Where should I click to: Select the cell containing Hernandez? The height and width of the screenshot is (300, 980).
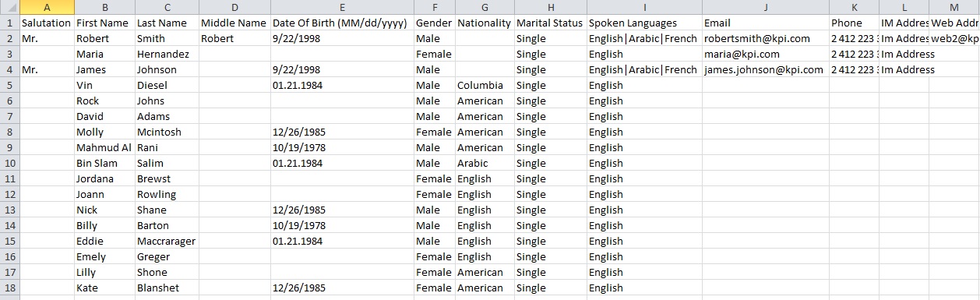tap(167, 54)
